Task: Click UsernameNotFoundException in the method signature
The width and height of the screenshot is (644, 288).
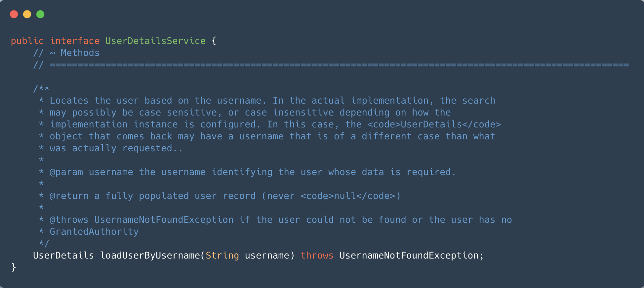Action: (x=409, y=256)
